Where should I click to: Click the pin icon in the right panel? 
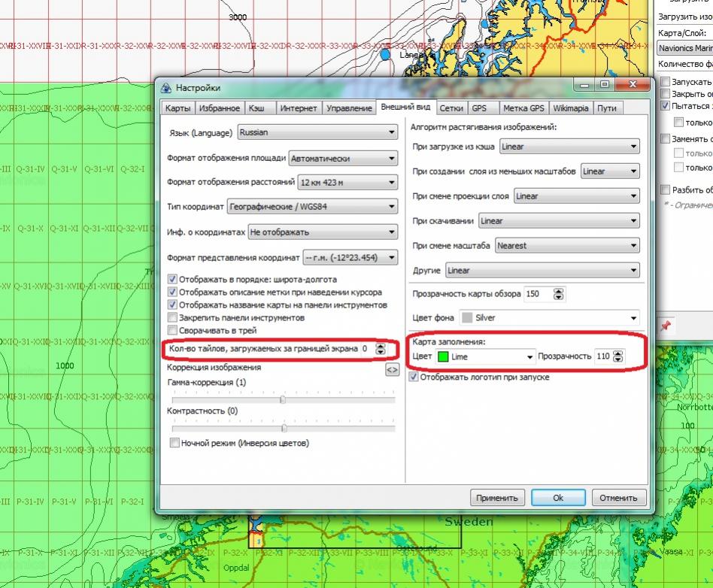(x=665, y=326)
